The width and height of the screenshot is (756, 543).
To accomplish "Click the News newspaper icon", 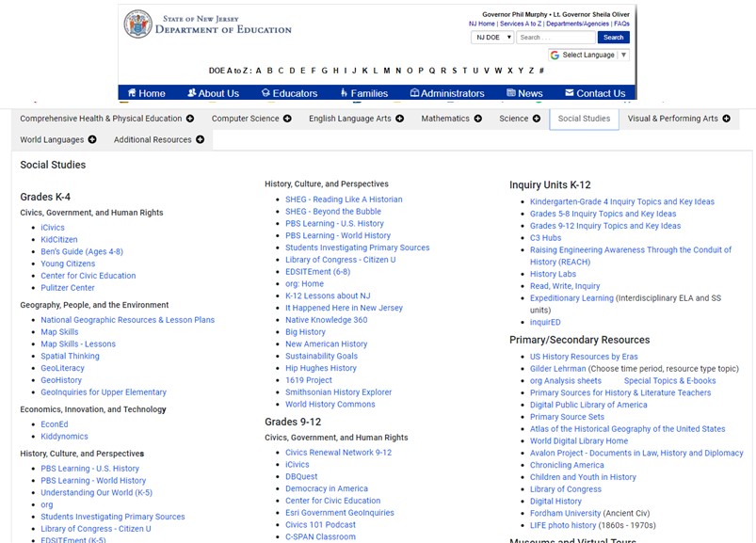I will pos(511,92).
